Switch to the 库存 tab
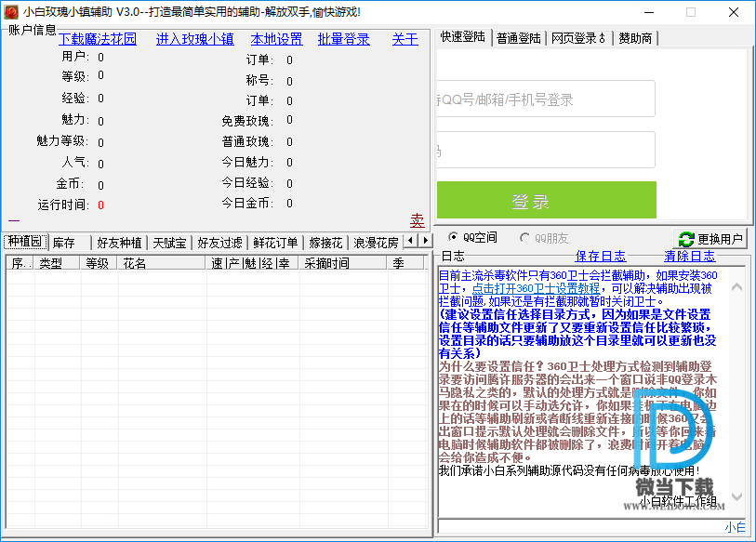The image size is (756, 542). [70, 243]
